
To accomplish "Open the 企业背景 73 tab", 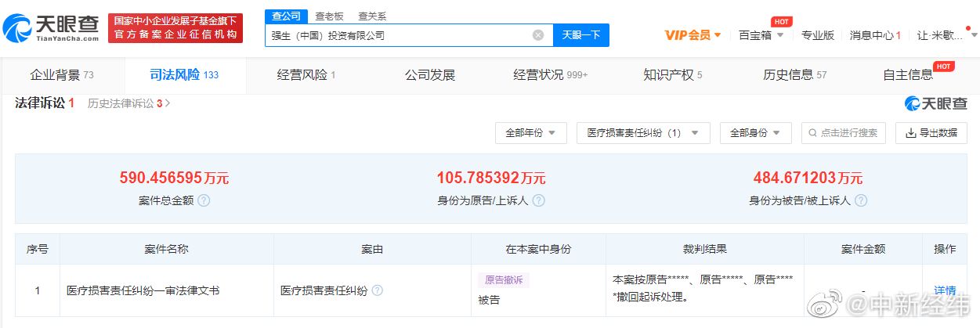I will click(x=62, y=75).
